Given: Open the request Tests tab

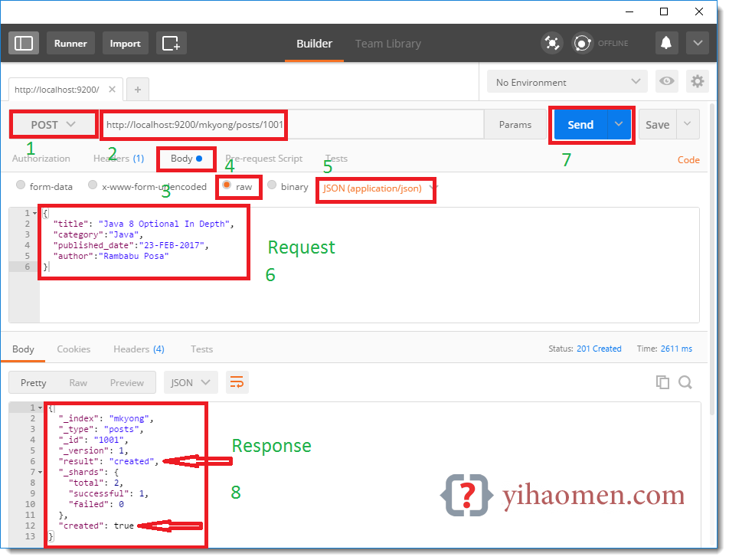Looking at the screenshot, I should coord(337,159).
